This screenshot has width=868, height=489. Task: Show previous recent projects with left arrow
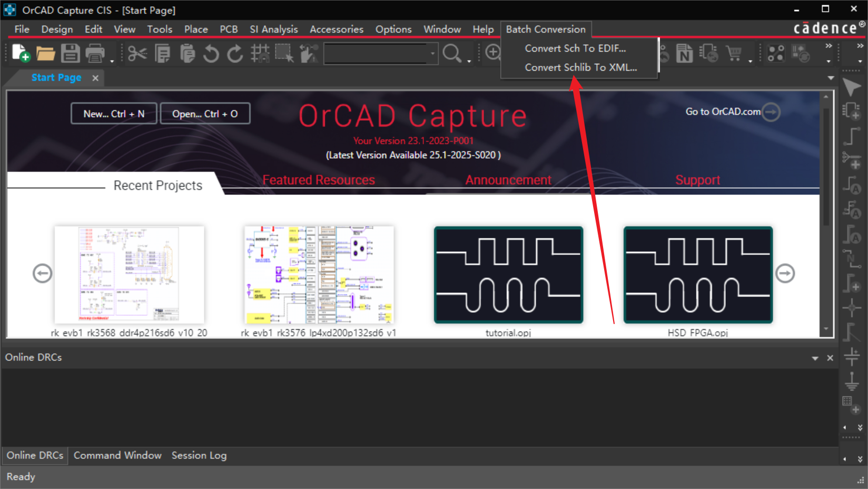coord(42,273)
